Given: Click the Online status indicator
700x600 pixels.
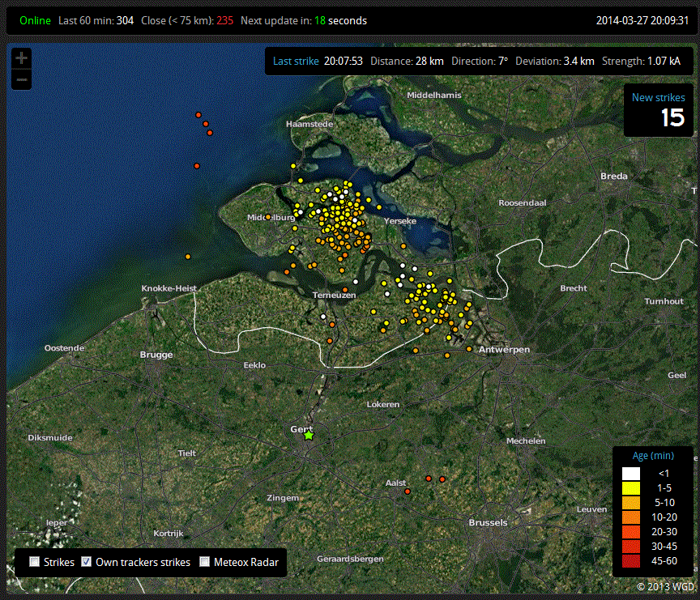Looking at the screenshot, I should click(x=35, y=20).
